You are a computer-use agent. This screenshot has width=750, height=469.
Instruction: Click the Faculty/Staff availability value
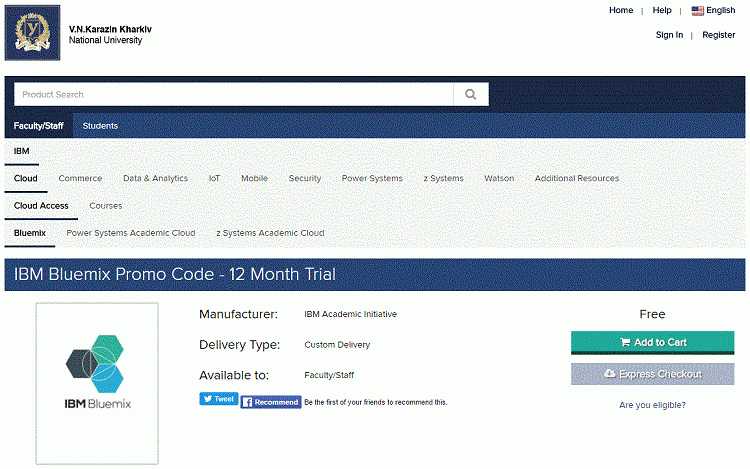[329, 375]
